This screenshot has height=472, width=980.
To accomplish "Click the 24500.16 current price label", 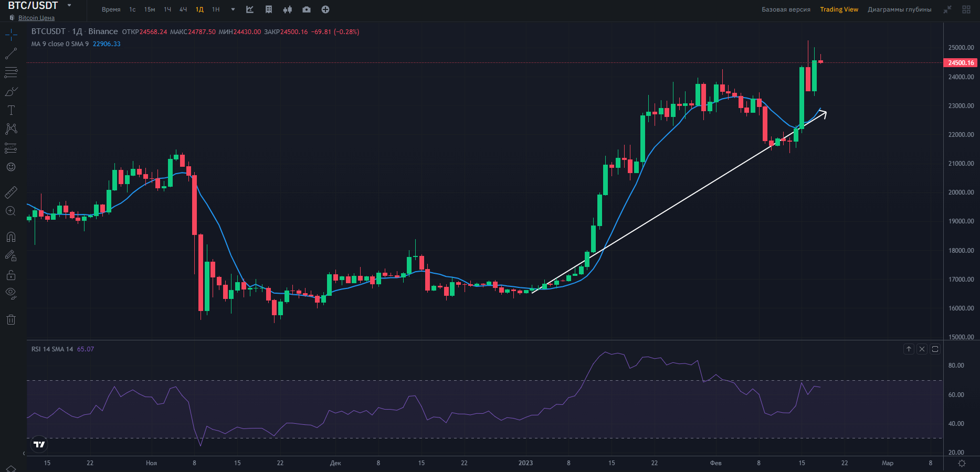I will pos(961,63).
